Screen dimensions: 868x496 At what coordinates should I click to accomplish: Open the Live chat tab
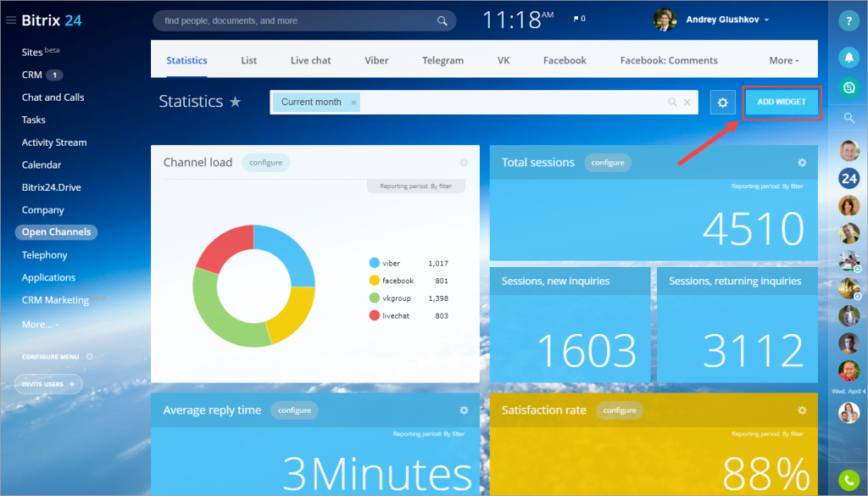(x=310, y=60)
